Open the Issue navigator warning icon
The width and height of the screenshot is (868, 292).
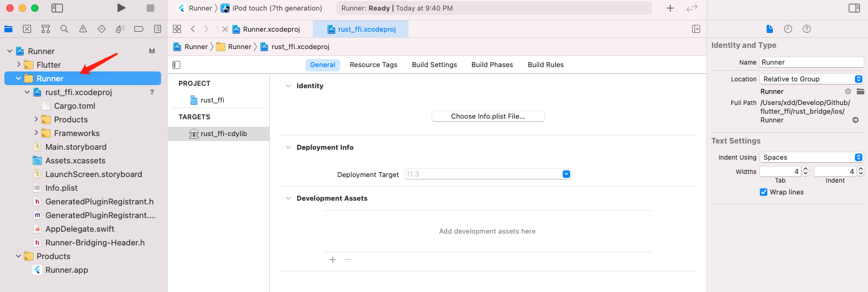83,29
